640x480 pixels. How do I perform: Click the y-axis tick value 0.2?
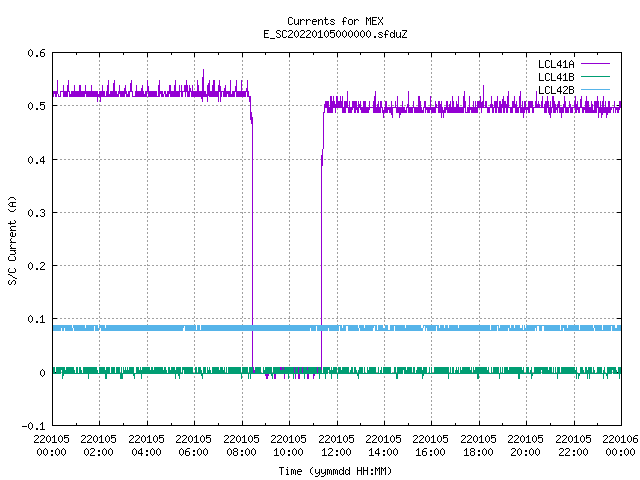(x=36, y=266)
